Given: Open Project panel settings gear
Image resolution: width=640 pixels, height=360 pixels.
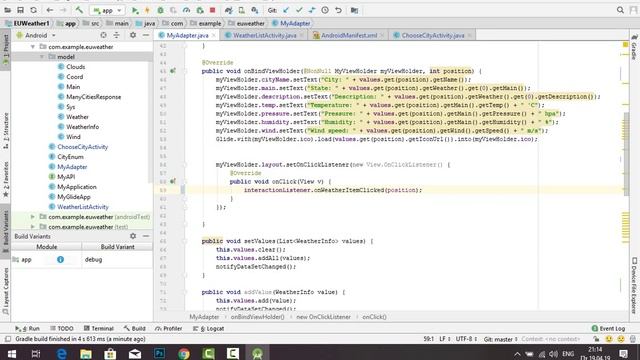Looking at the screenshot, I should click(x=133, y=36).
